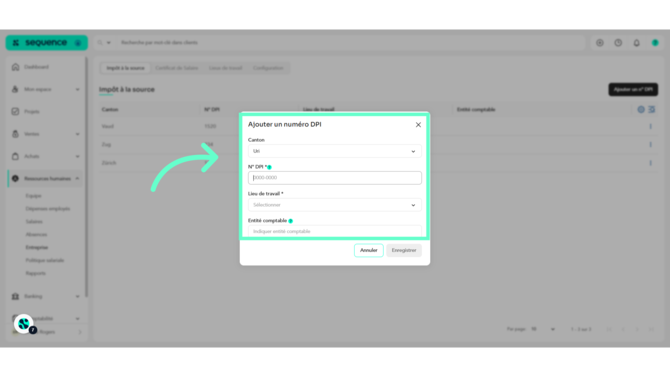Click the blue round icon in table header
Image resolution: width=670 pixels, height=377 pixels.
(x=641, y=109)
